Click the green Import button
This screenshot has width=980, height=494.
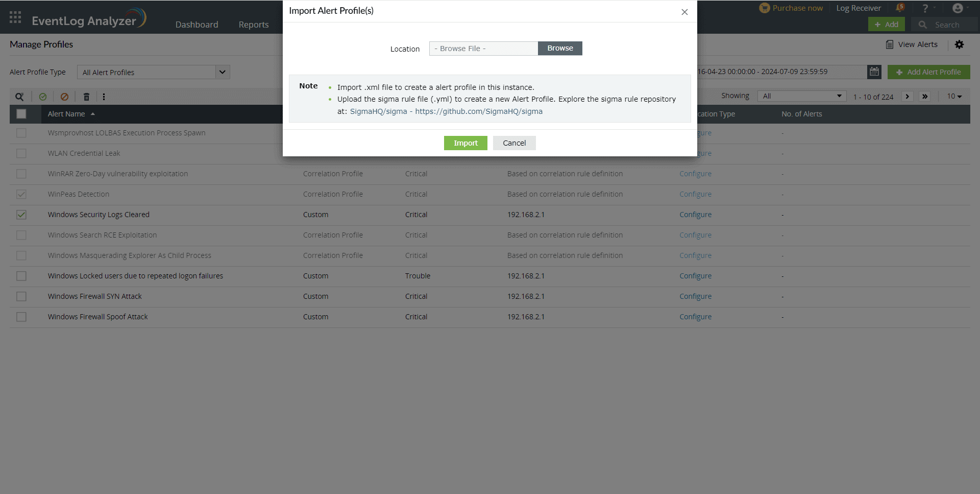[465, 143]
